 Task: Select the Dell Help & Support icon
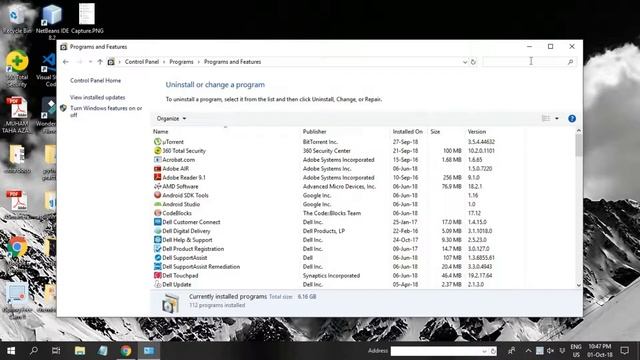pyautogui.click(x=158, y=240)
